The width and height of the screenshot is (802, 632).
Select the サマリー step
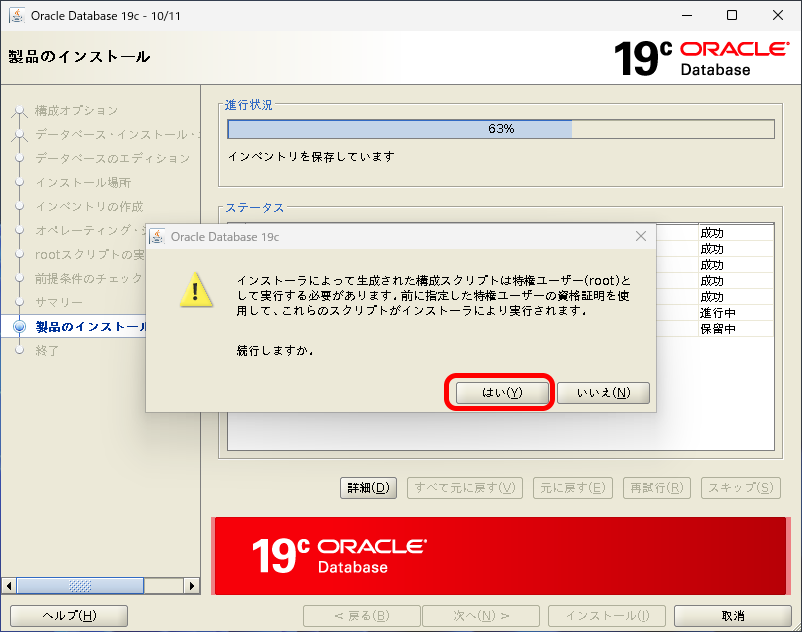[x=58, y=302]
